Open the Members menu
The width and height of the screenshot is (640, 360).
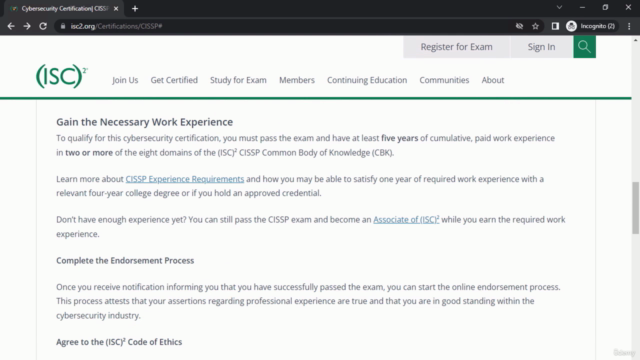(297, 80)
